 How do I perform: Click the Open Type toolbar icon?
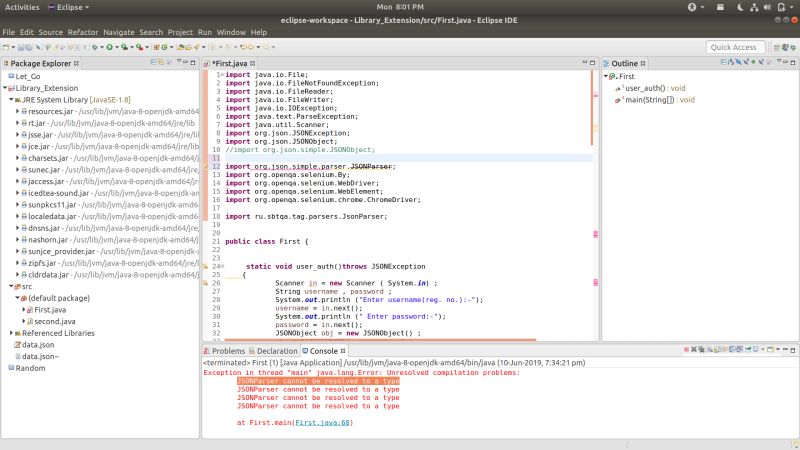click(x=181, y=47)
